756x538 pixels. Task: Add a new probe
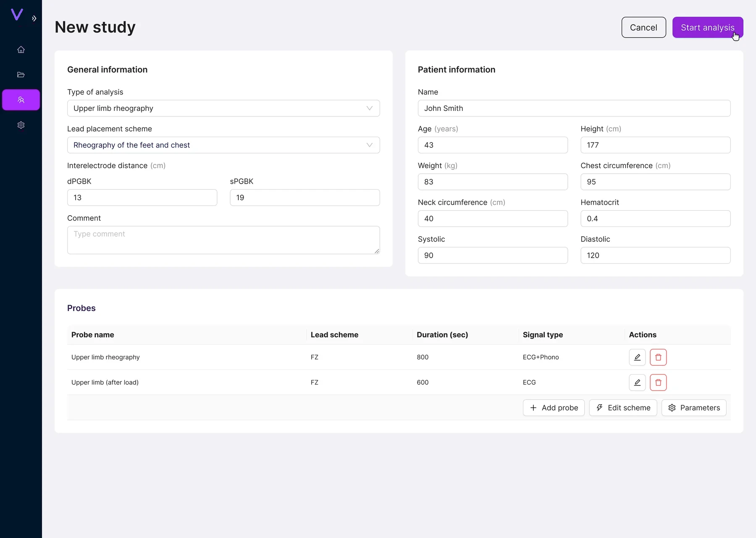click(554, 408)
